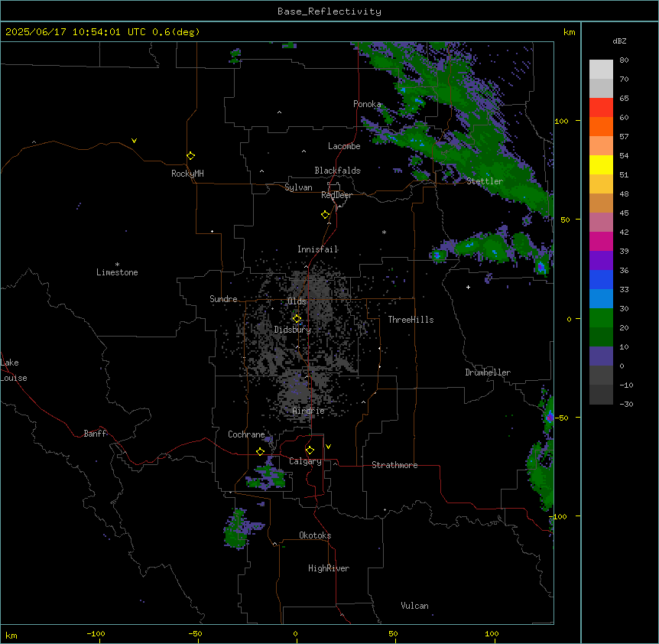Click the Sylvan label

(x=298, y=187)
